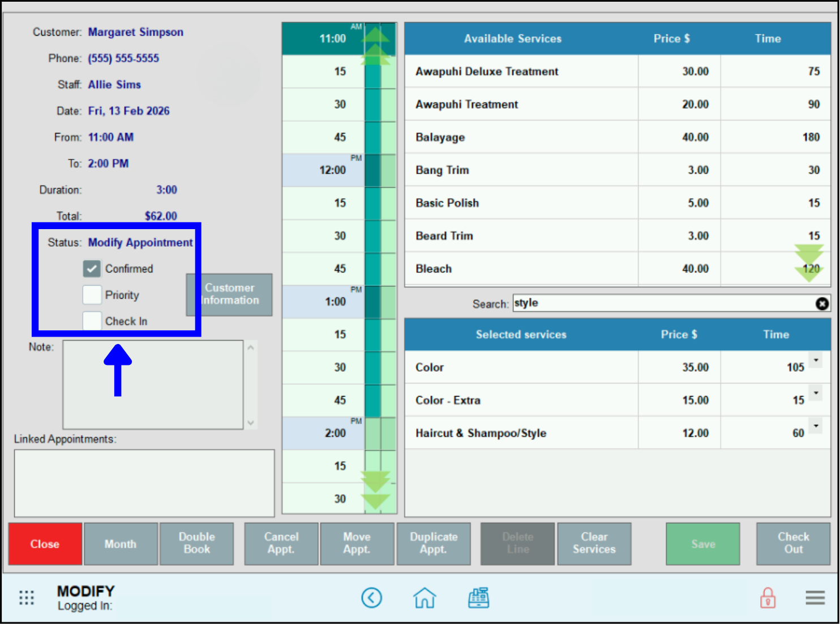Viewport: 840px width, 624px height.
Task: Clear the search field using the X icon
Action: [822, 304]
